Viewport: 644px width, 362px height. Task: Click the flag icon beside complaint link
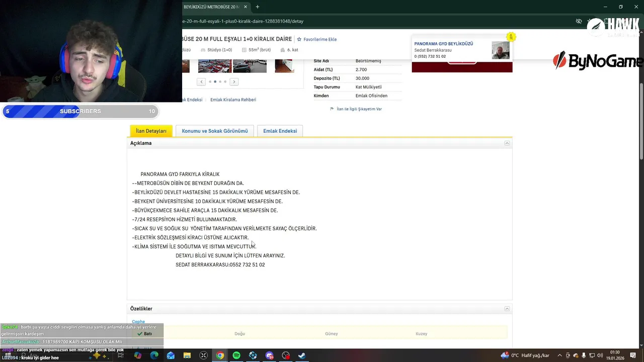pyautogui.click(x=332, y=109)
